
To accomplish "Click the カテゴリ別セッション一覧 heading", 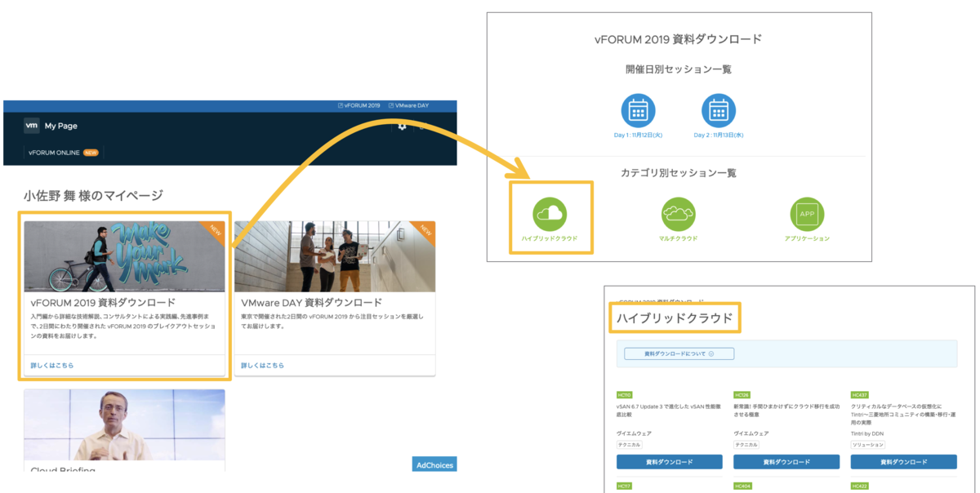I will 679,173.
